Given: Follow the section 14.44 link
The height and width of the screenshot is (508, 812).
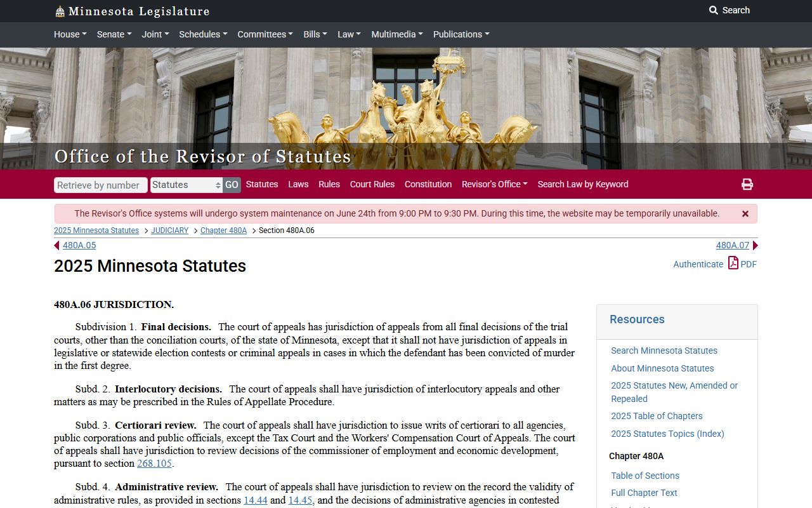Looking at the screenshot, I should (256, 500).
